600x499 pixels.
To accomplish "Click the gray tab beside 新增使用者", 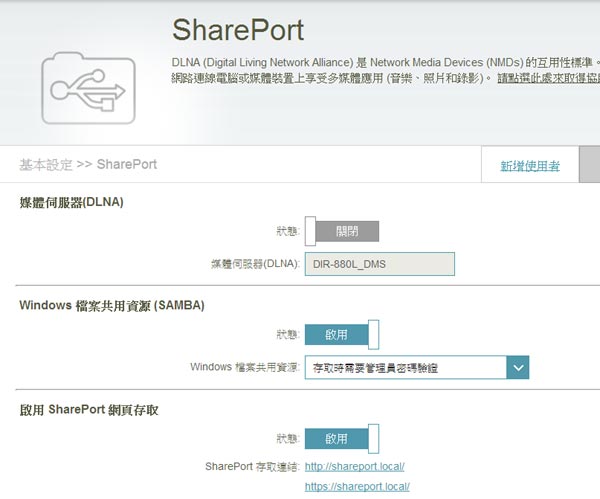I will (590, 164).
